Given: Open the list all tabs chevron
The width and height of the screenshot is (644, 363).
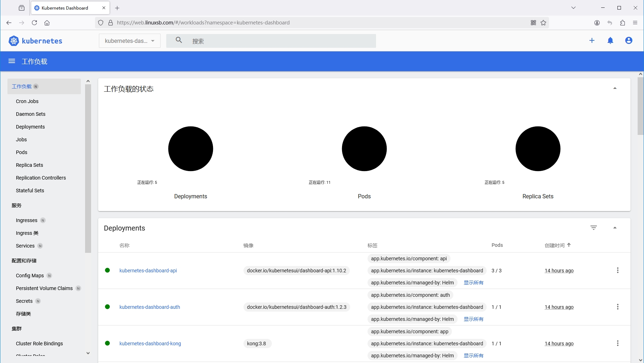Looking at the screenshot, I should pos(573,8).
